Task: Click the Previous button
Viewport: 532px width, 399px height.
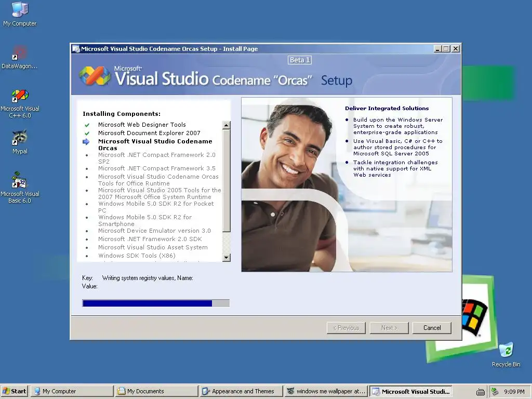Action: tap(346, 328)
